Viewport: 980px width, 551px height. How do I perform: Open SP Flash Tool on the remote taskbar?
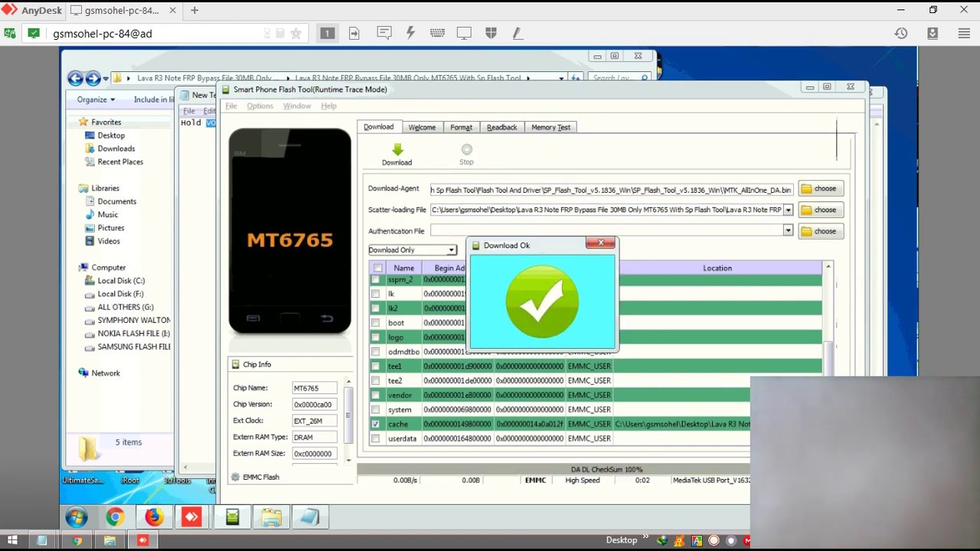pos(233,517)
